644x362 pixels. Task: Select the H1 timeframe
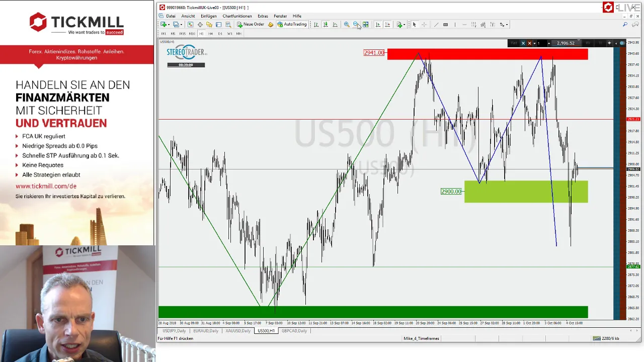pos(201,33)
